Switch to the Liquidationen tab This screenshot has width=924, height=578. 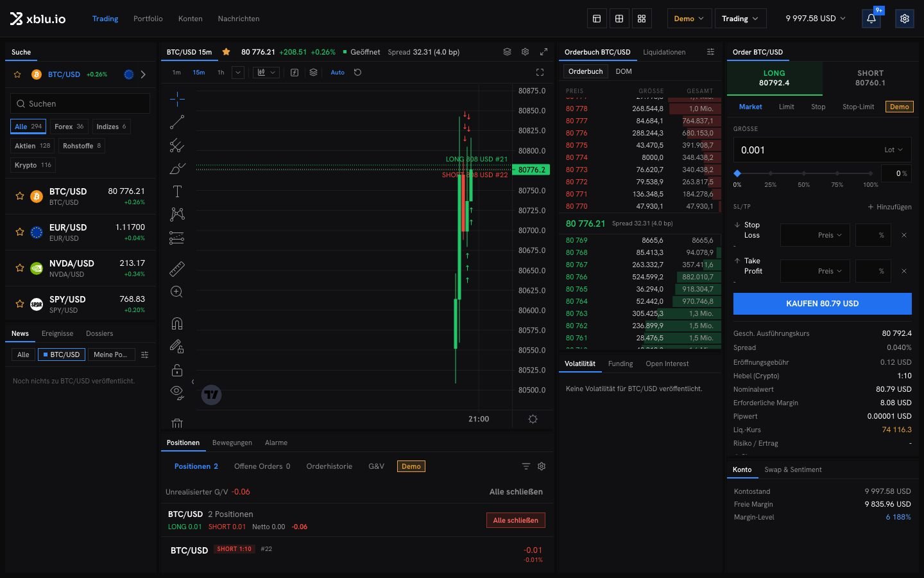[x=664, y=52]
